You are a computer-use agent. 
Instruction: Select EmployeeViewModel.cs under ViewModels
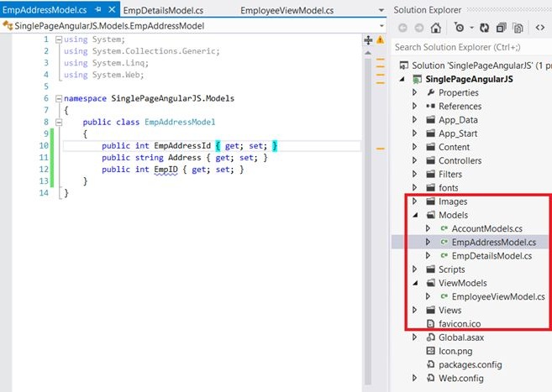[498, 296]
